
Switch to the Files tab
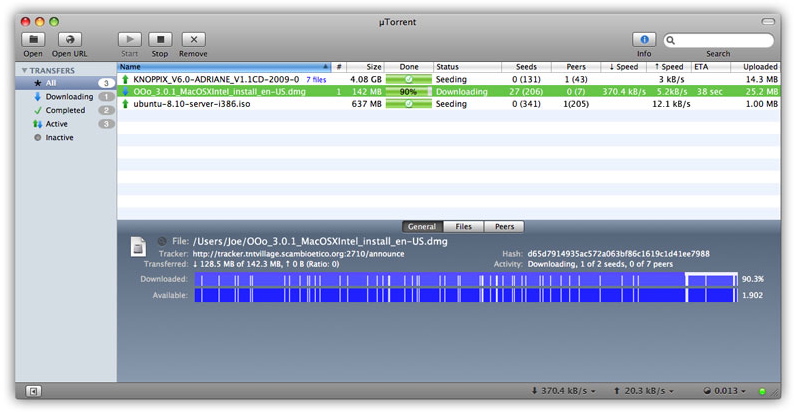click(463, 227)
